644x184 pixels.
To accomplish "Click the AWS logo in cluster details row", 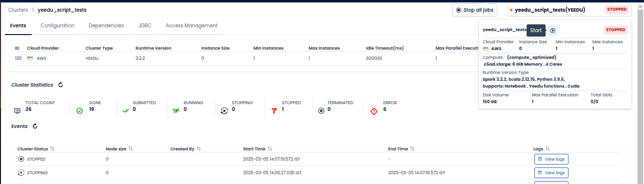I will (30, 58).
